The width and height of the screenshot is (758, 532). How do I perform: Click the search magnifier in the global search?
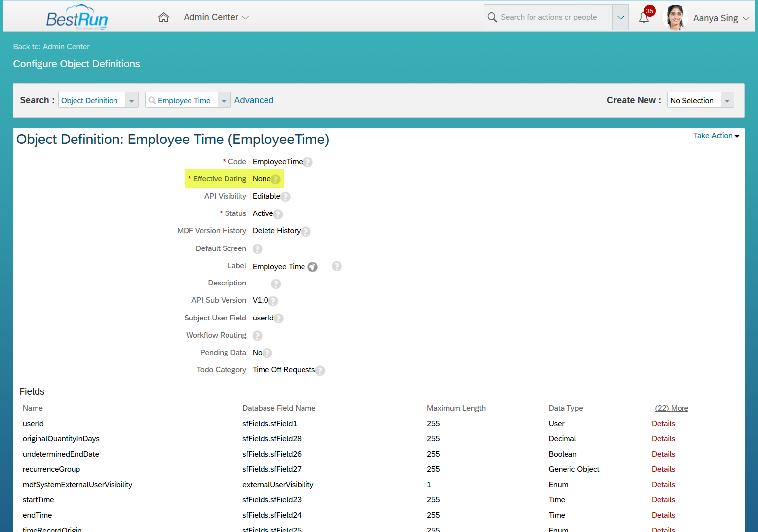coord(492,17)
